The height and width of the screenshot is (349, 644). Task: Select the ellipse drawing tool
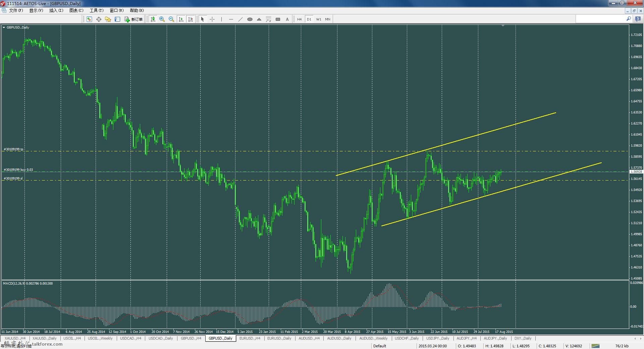[250, 19]
